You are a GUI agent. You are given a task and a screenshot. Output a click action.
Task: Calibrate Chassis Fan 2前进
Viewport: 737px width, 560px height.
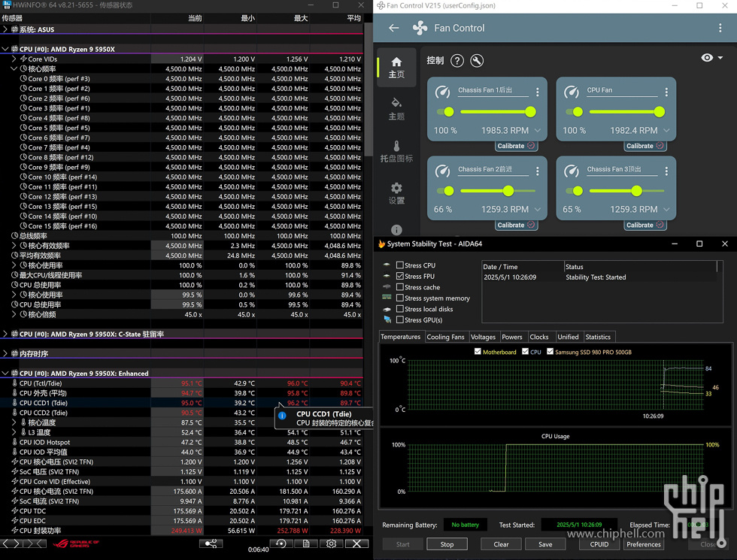pos(516,225)
